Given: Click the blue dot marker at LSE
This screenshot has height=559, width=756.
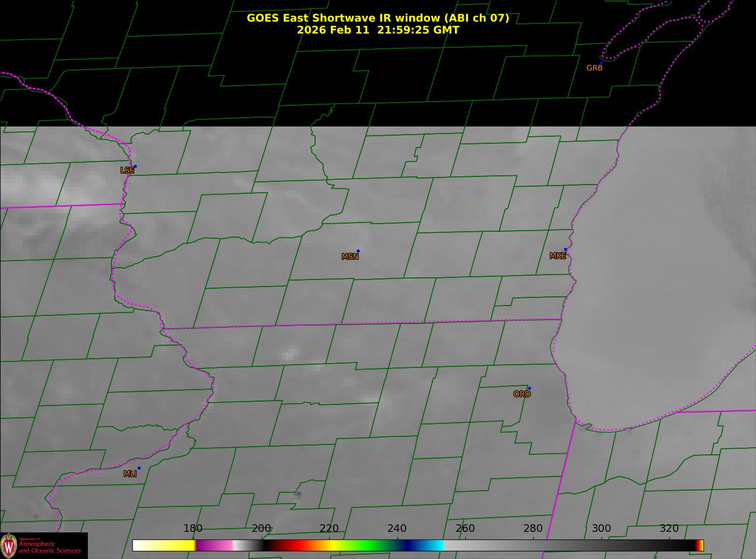Looking at the screenshot, I should point(135,166).
